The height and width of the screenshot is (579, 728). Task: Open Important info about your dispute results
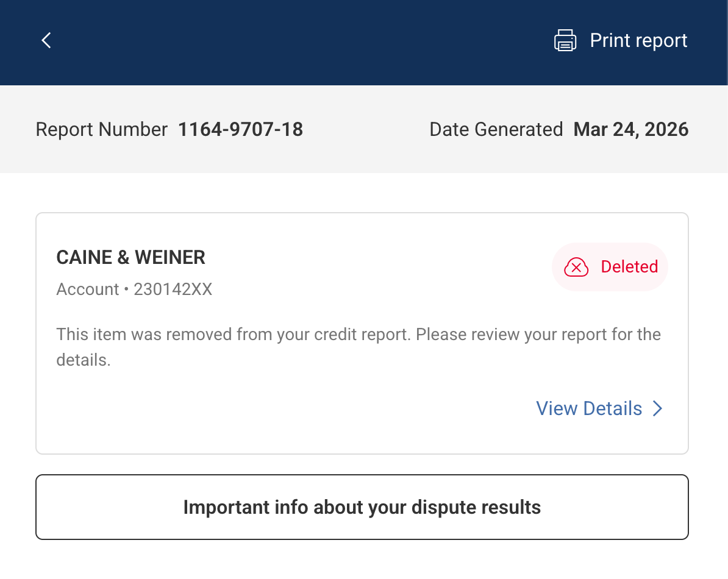pos(362,507)
